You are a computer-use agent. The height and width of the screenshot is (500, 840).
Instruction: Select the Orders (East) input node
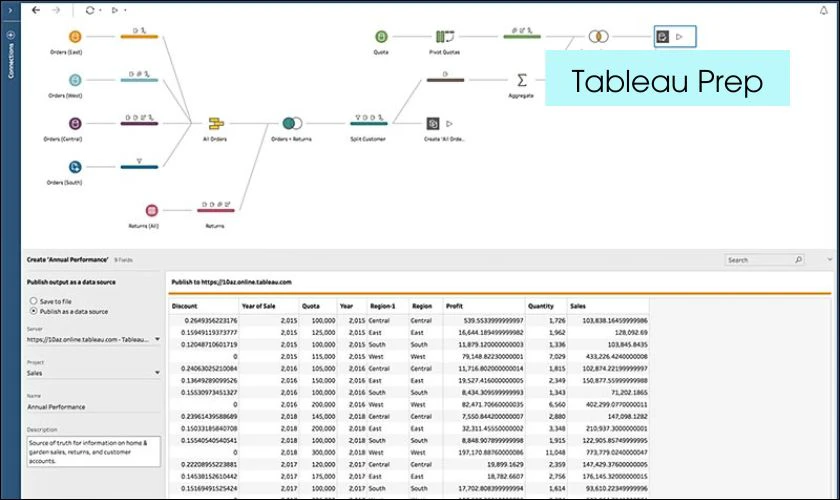pos(75,37)
